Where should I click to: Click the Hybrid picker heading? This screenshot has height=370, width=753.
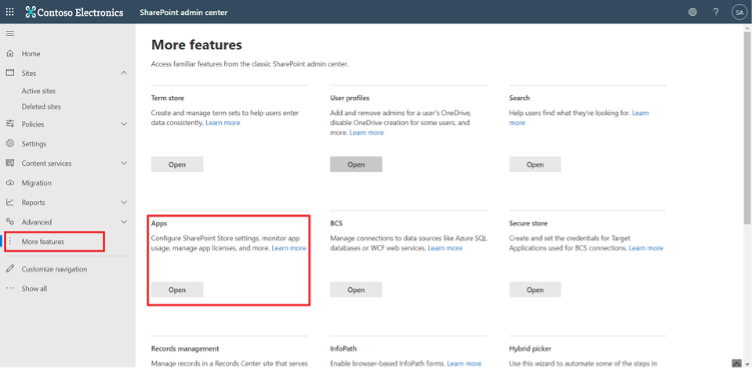point(530,349)
